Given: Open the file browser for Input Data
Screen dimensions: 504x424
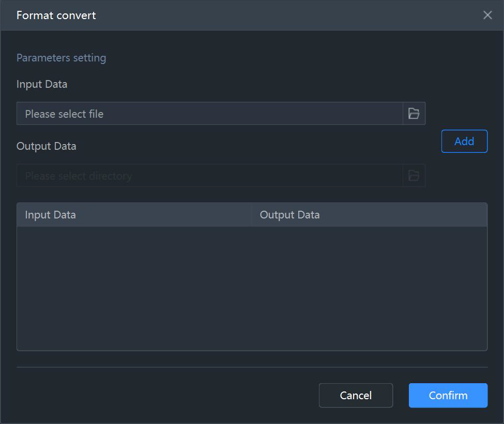Looking at the screenshot, I should (414, 114).
